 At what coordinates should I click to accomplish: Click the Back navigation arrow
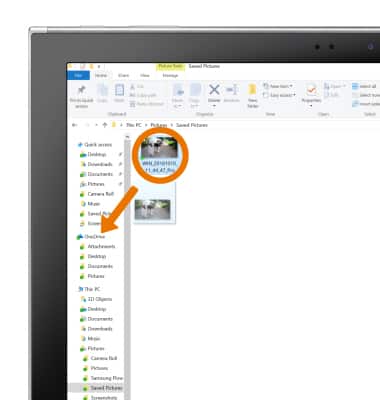point(75,125)
